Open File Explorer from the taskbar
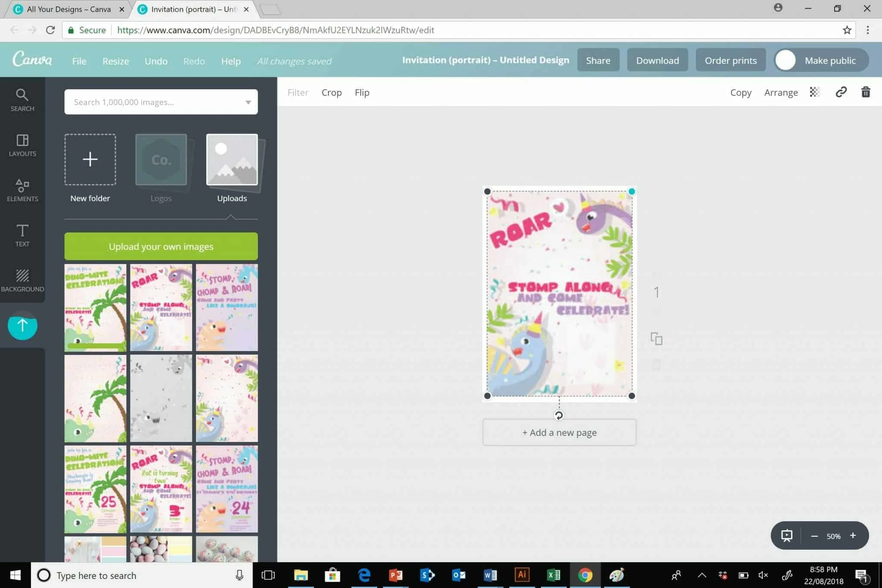882x588 pixels. pos(301,575)
